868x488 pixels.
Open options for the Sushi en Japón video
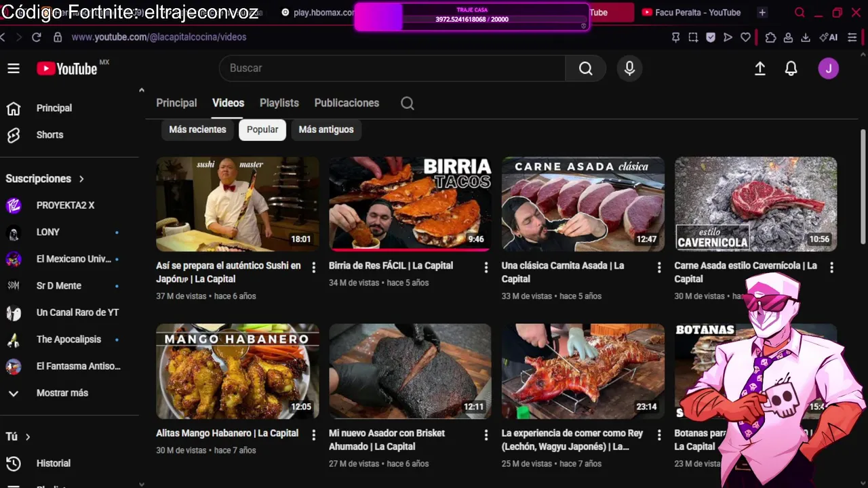point(313,268)
